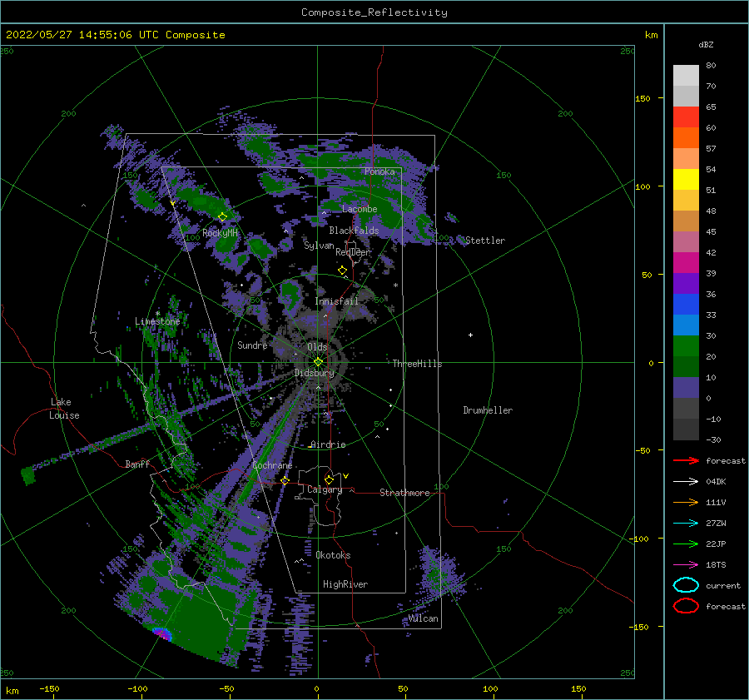Click the Banff town label

tap(137, 464)
